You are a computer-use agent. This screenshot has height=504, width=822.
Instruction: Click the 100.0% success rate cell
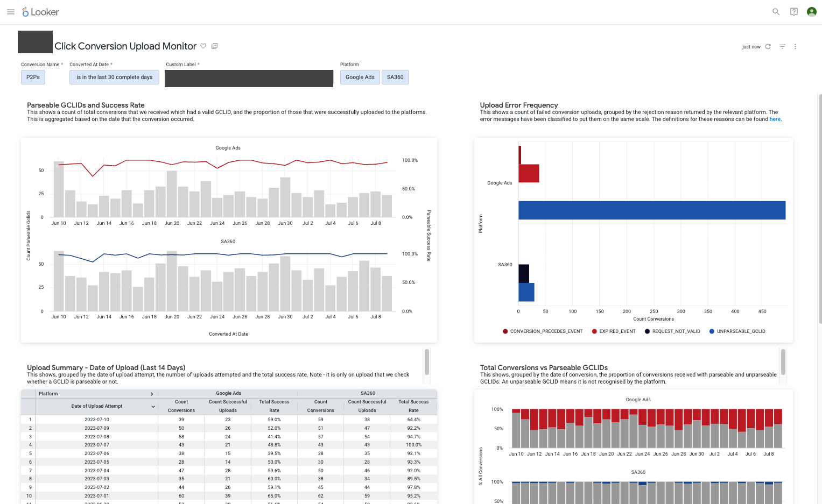tap(413, 445)
